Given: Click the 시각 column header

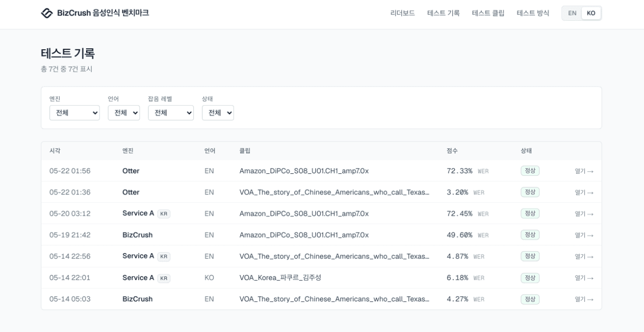Looking at the screenshot, I should point(55,151).
